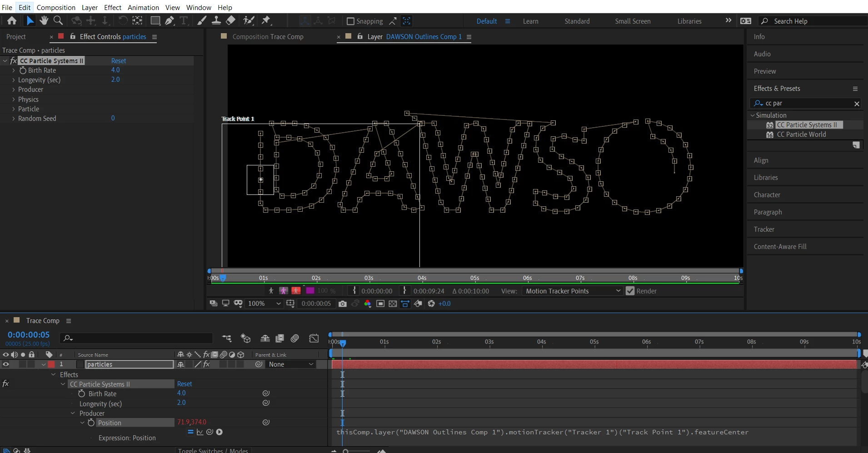Image resolution: width=868 pixels, height=453 pixels.
Task: Click Reset in Effect Controls panel
Action: [x=119, y=61]
